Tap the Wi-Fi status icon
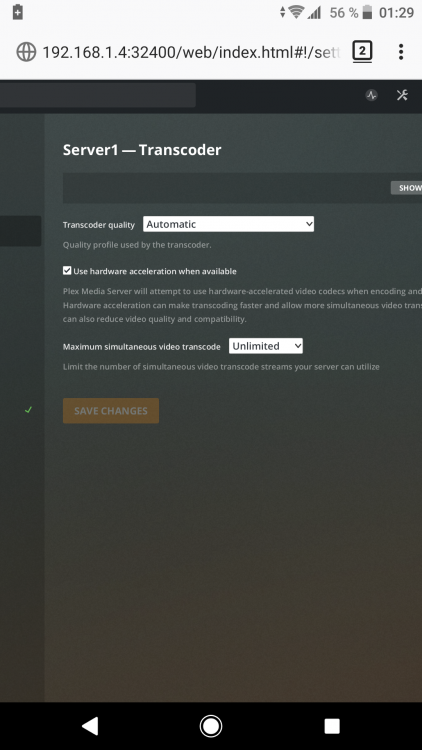The height and width of the screenshot is (750, 422). [x=297, y=12]
